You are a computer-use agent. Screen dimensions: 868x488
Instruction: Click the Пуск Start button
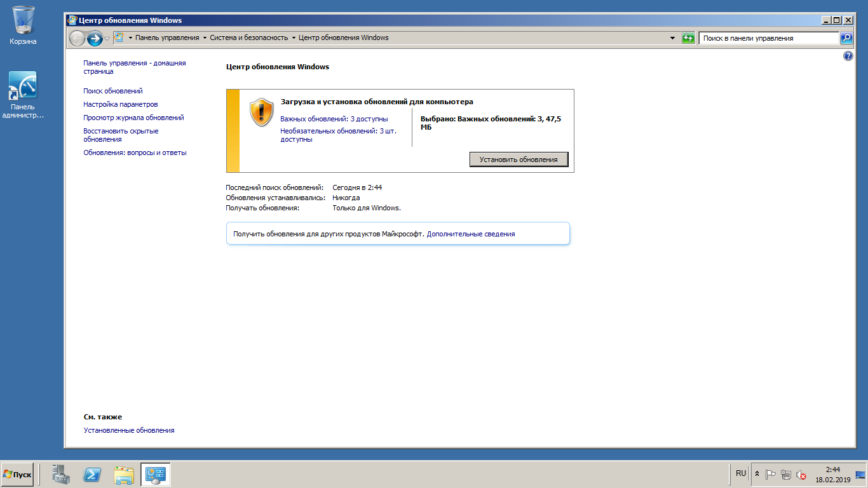pyautogui.click(x=17, y=475)
